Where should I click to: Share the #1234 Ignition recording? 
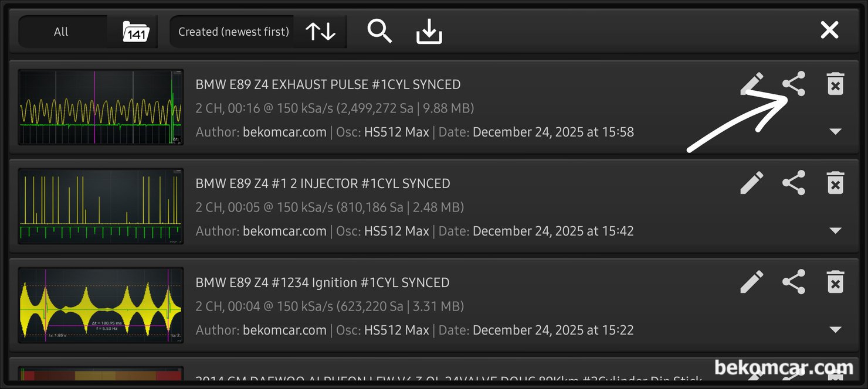point(794,282)
